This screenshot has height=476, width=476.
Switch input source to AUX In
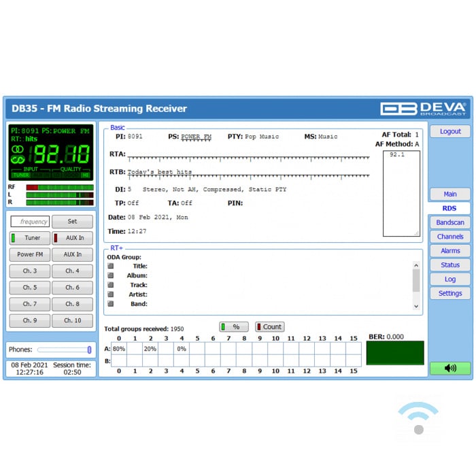[73, 238]
